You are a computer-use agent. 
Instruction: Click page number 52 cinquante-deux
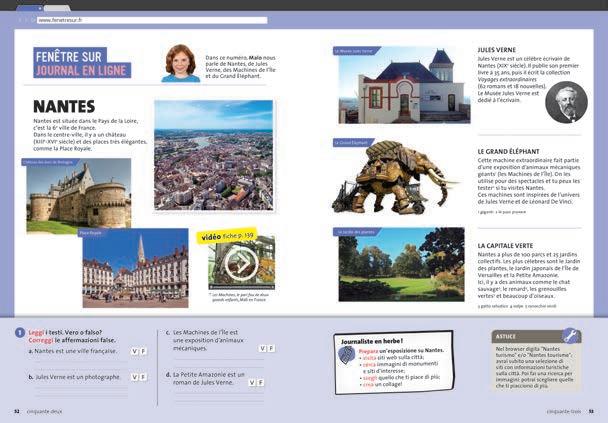point(38,412)
